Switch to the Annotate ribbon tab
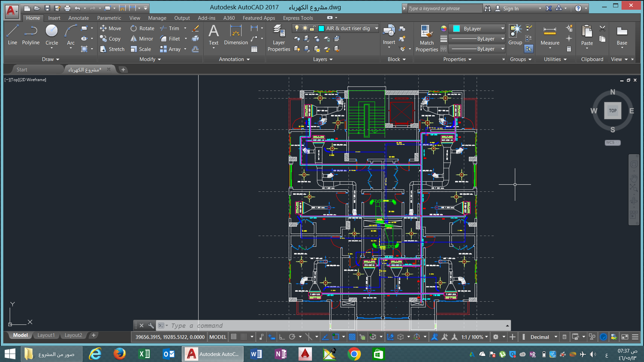 tap(78, 18)
